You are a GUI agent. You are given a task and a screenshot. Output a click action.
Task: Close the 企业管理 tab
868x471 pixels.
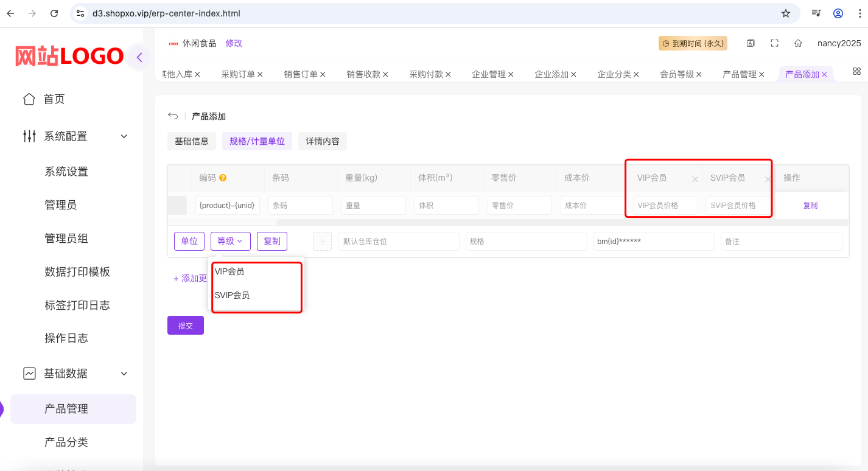(511, 74)
